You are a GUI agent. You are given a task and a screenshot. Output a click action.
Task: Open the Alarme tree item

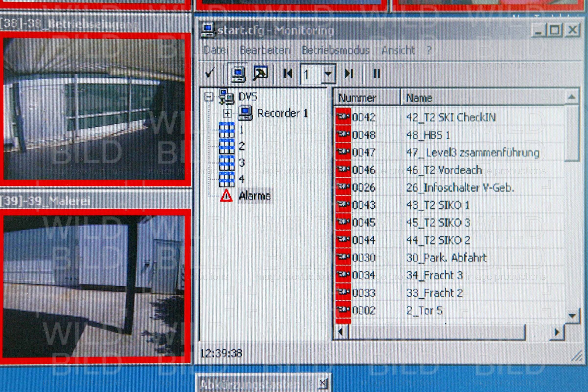254,196
